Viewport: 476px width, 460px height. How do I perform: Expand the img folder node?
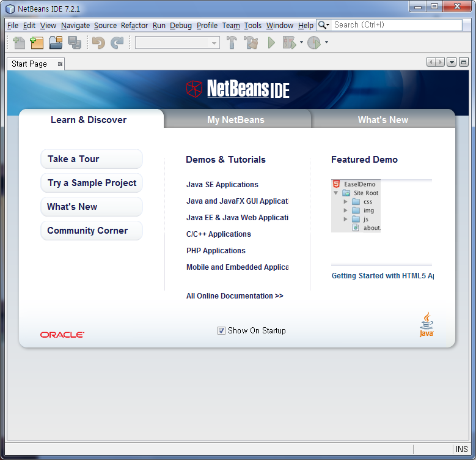(345, 210)
